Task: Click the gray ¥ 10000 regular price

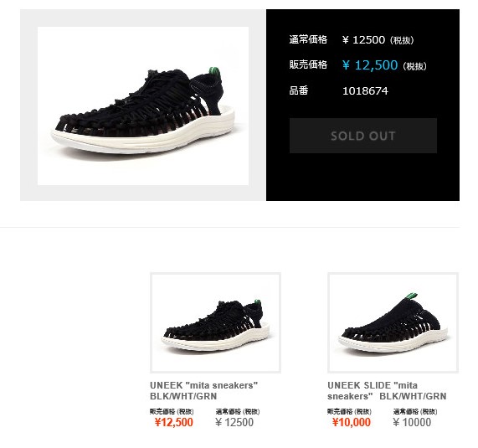Action: 412,422
